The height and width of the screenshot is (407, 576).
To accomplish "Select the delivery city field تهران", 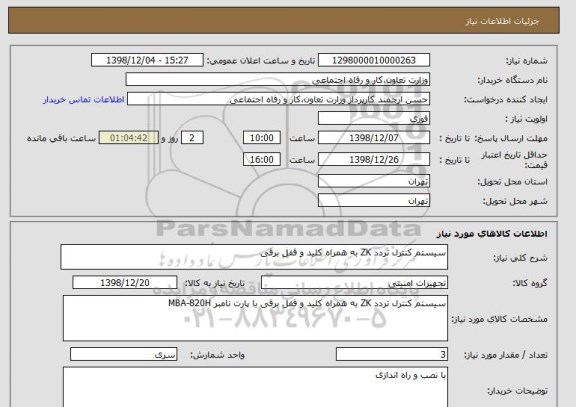I will tap(374, 201).
